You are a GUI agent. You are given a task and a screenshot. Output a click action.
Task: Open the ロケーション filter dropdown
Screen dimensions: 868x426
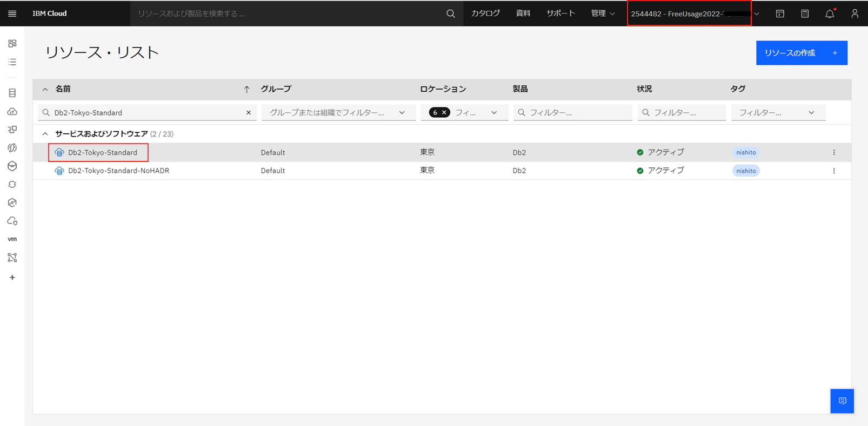coord(494,113)
